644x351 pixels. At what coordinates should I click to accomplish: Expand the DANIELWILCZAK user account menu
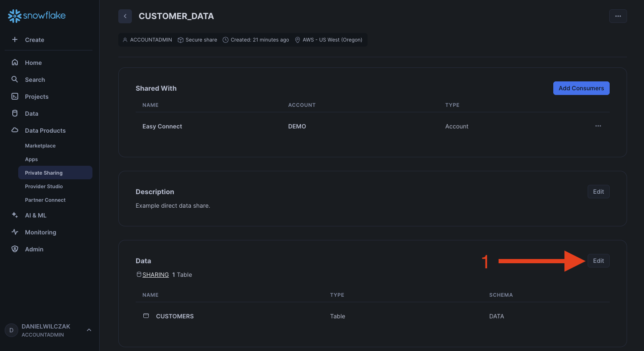point(89,330)
